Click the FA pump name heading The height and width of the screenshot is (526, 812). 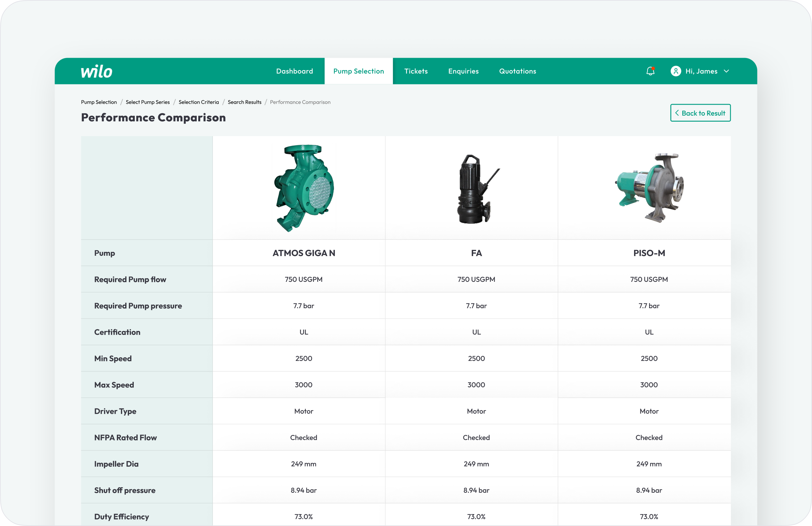[476, 253]
